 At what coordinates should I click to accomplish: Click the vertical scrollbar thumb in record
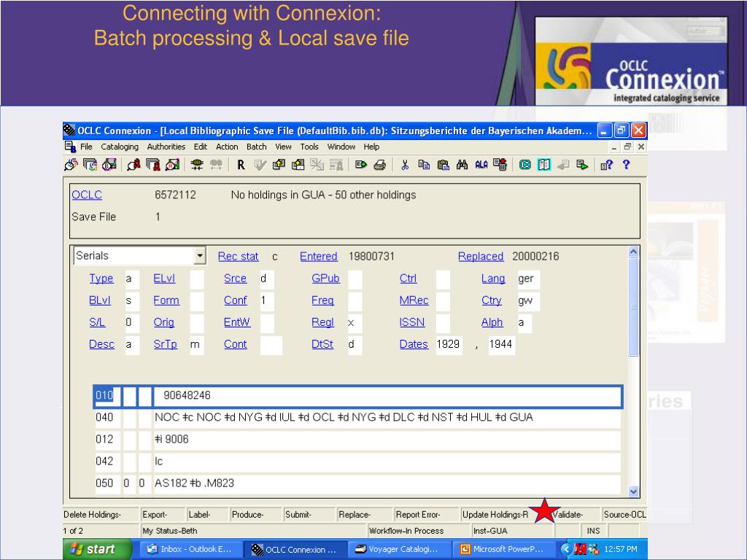point(633,307)
